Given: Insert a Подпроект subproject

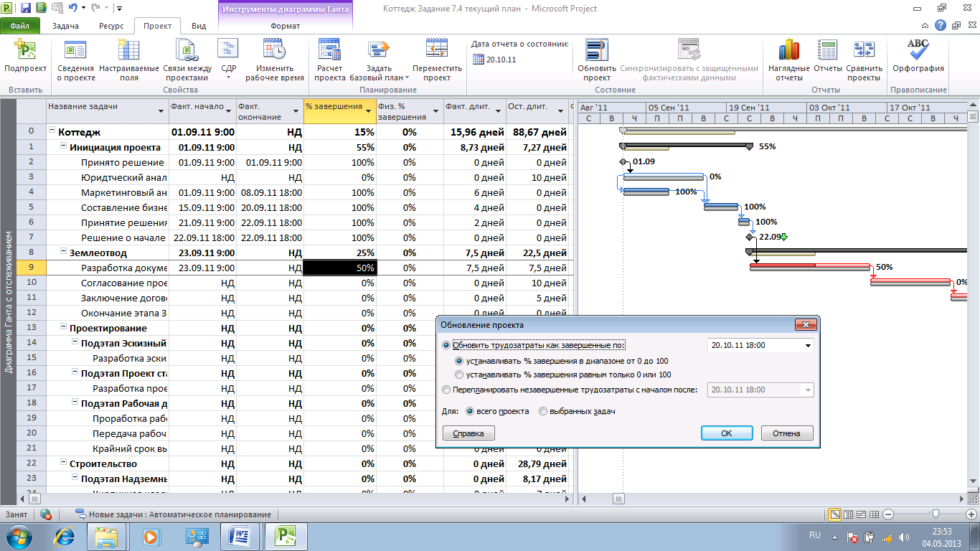Looking at the screenshot, I should coord(25,60).
